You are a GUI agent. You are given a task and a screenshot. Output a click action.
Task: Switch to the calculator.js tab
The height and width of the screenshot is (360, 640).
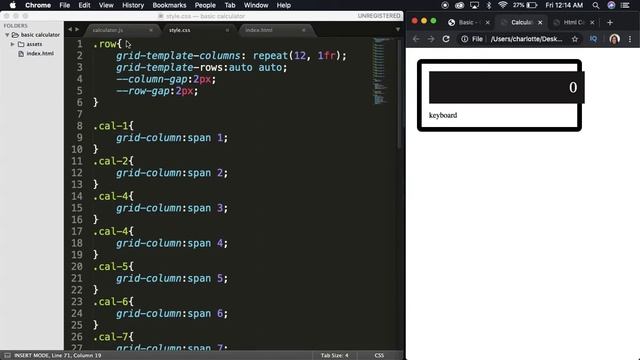coord(108,30)
